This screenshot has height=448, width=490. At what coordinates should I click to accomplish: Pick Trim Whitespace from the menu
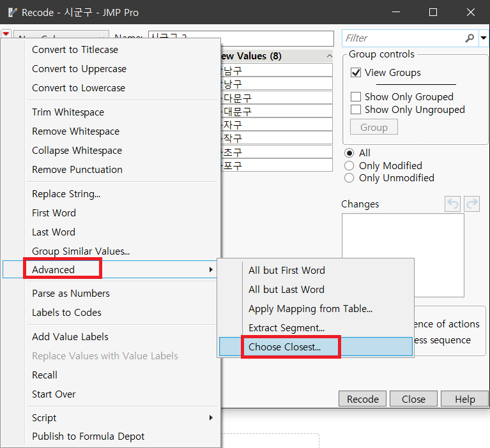tap(68, 112)
